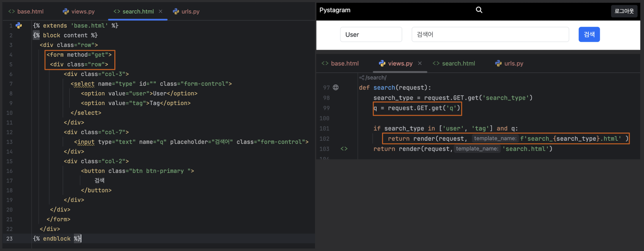Click the Python gutter icon on line 1
The width and height of the screenshot is (644, 251).
click(19, 26)
